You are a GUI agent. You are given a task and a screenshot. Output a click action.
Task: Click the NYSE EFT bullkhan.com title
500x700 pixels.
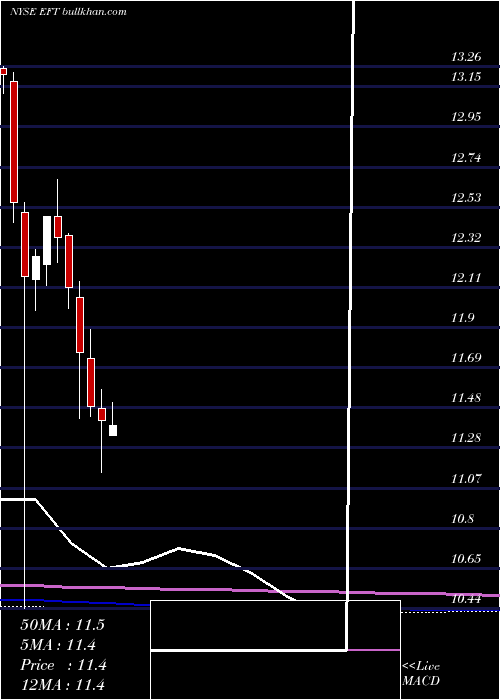pos(68,12)
